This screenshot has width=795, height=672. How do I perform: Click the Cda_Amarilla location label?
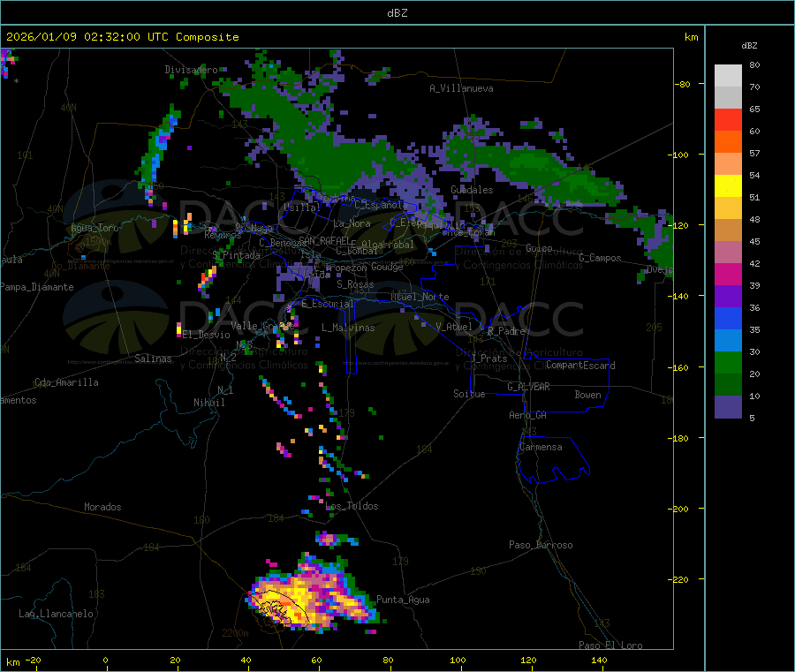66,382
